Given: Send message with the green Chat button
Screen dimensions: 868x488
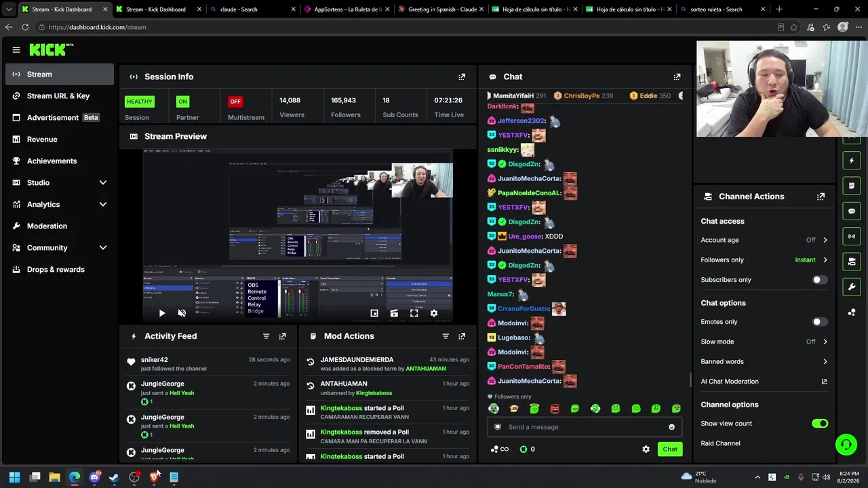Looking at the screenshot, I should (x=670, y=449).
